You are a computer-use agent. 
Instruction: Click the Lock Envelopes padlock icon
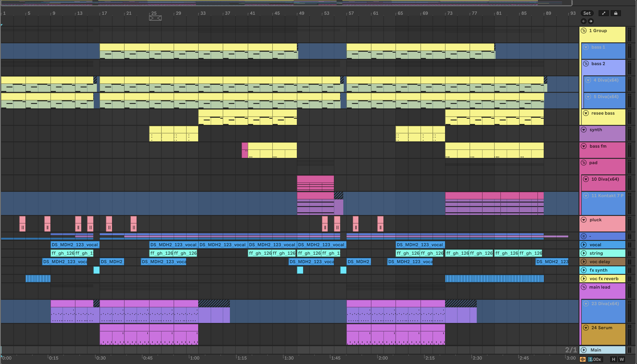click(x=616, y=13)
